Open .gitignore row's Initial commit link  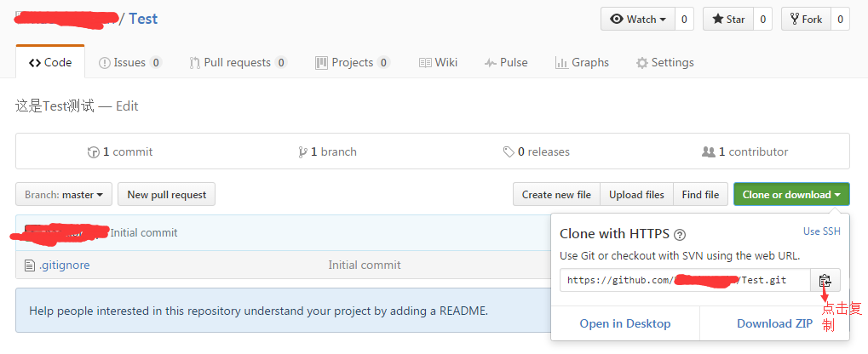point(365,265)
